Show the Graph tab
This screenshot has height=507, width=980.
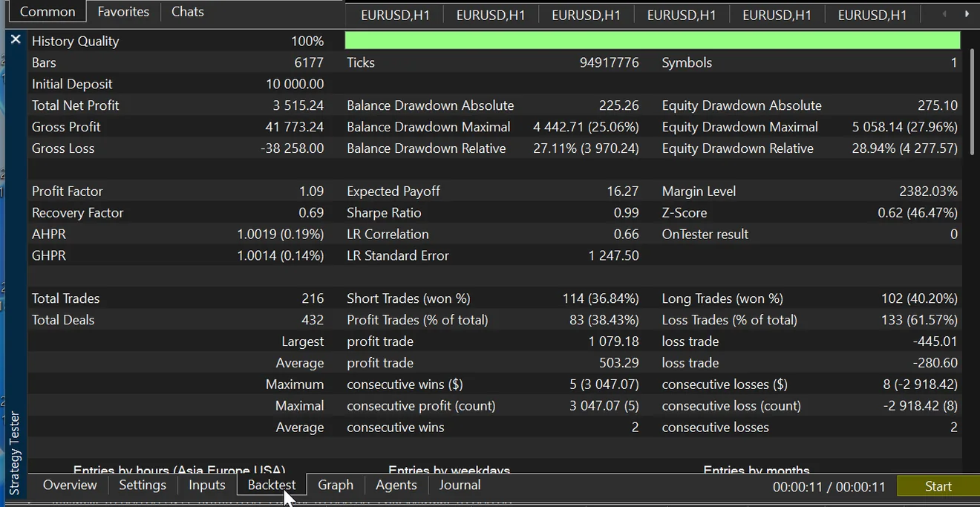pos(336,485)
